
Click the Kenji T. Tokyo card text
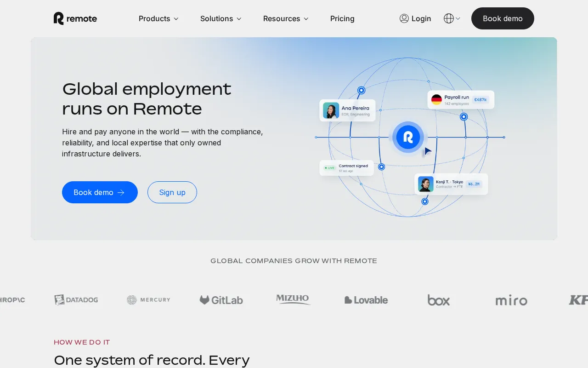pyautogui.click(x=449, y=184)
